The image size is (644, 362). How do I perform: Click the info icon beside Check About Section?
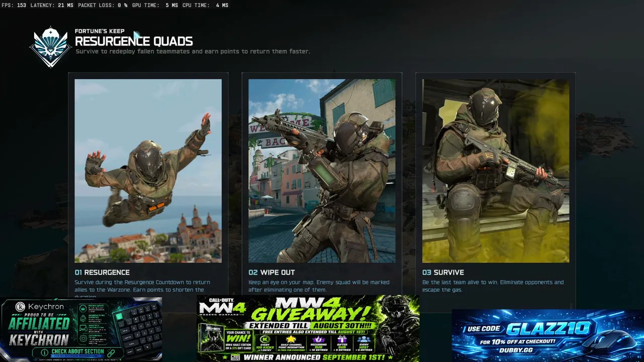(44, 352)
